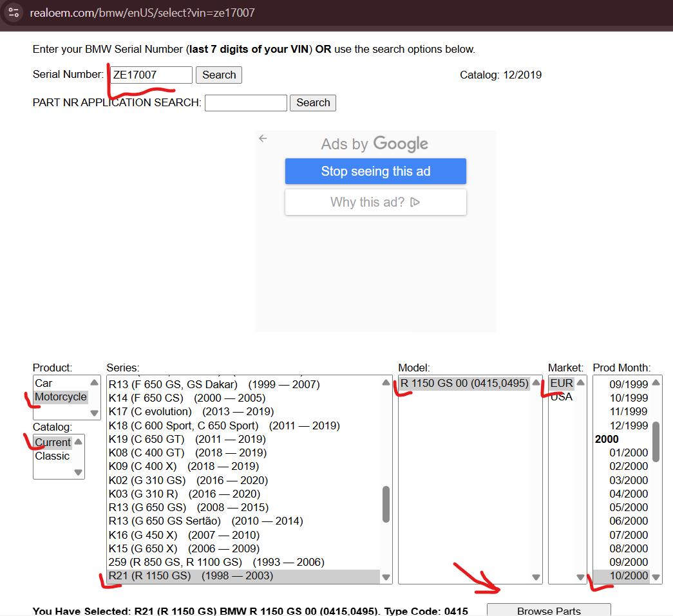
Task: Click the back arrow in the Google ad
Action: click(263, 138)
